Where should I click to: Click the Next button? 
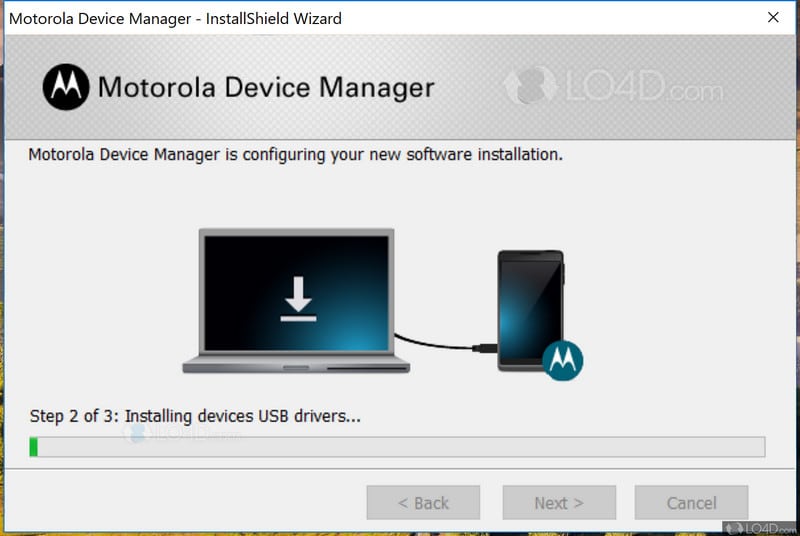click(x=559, y=503)
